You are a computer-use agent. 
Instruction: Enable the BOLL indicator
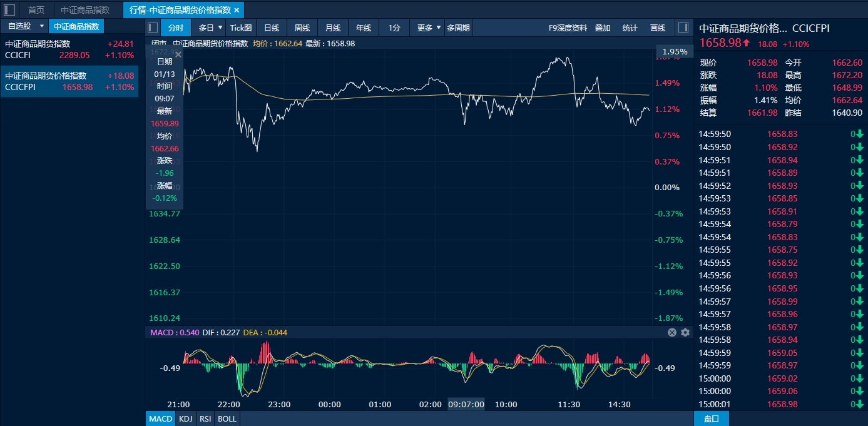(227, 418)
